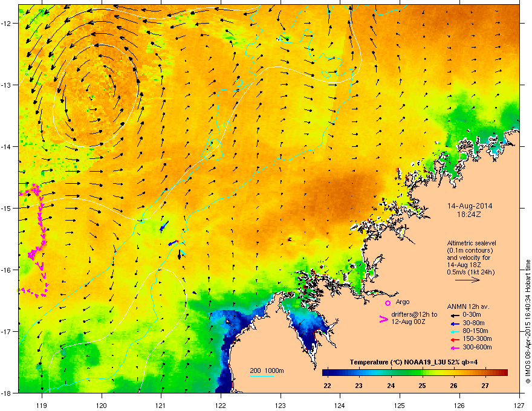Click the latitude axis label -18
The height and width of the screenshot is (411, 532).
point(7,393)
